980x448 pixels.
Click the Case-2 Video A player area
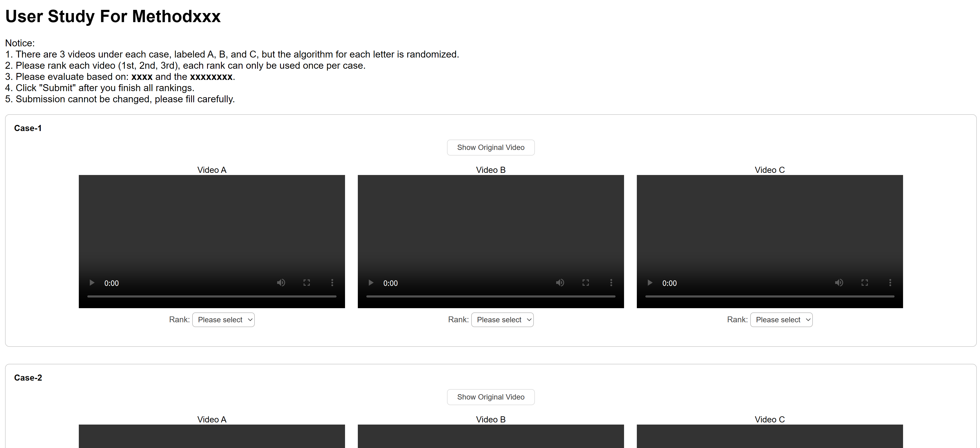[x=212, y=436]
